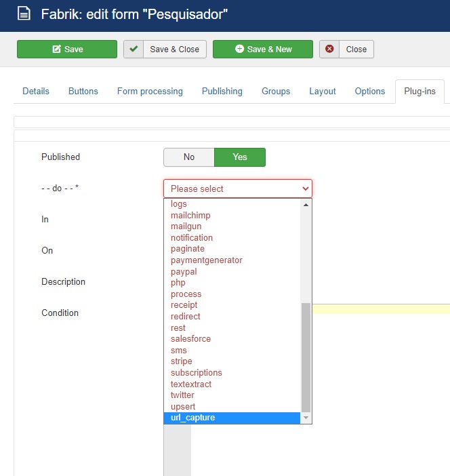Screen dimensions: 450x476
Task: Open the Form processing tab
Action: click(x=150, y=91)
